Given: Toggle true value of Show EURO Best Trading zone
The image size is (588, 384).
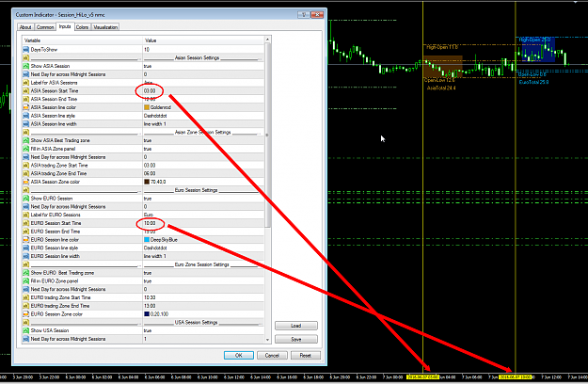Looking at the screenshot, I should 148,273.
